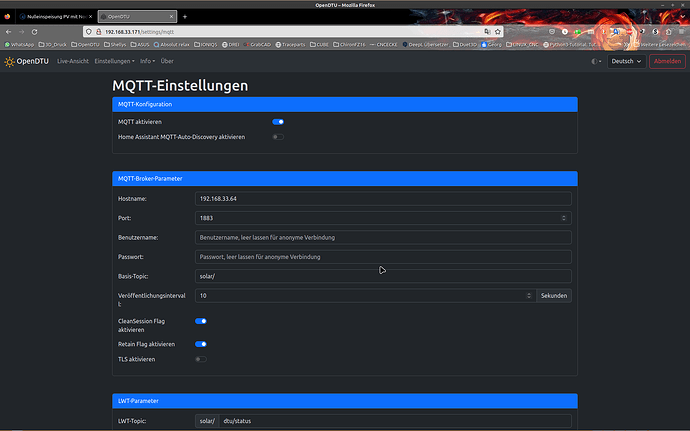The height and width of the screenshot is (431, 690).
Task: Open the DeepL Übersetzer bookmark
Action: click(x=426, y=44)
